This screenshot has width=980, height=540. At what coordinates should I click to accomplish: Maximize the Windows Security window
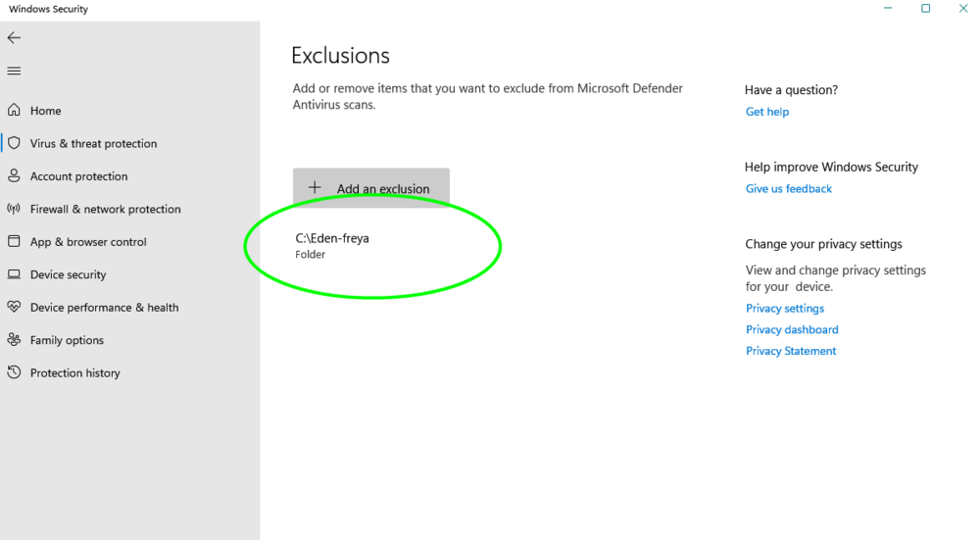point(925,9)
